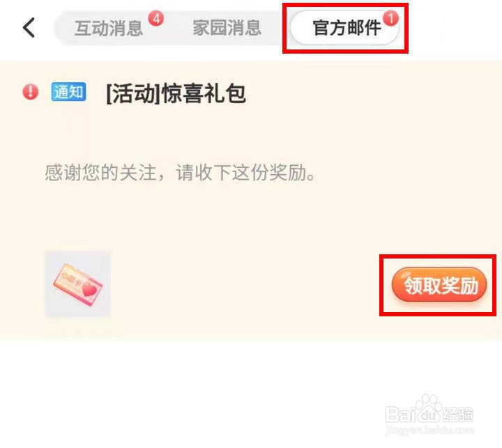The width and height of the screenshot is (502, 448).
Task: Click the 感谢您的关注 message text
Action: [181, 173]
